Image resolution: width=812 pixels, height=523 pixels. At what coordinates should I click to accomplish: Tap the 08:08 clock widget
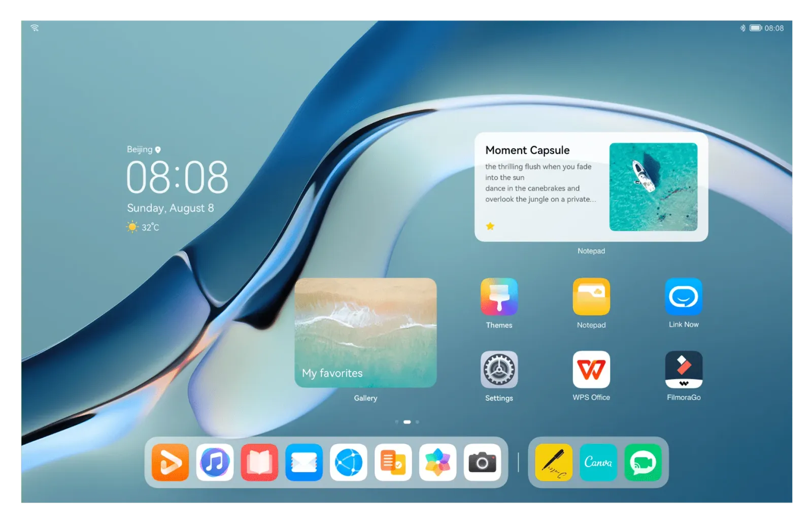click(x=177, y=177)
